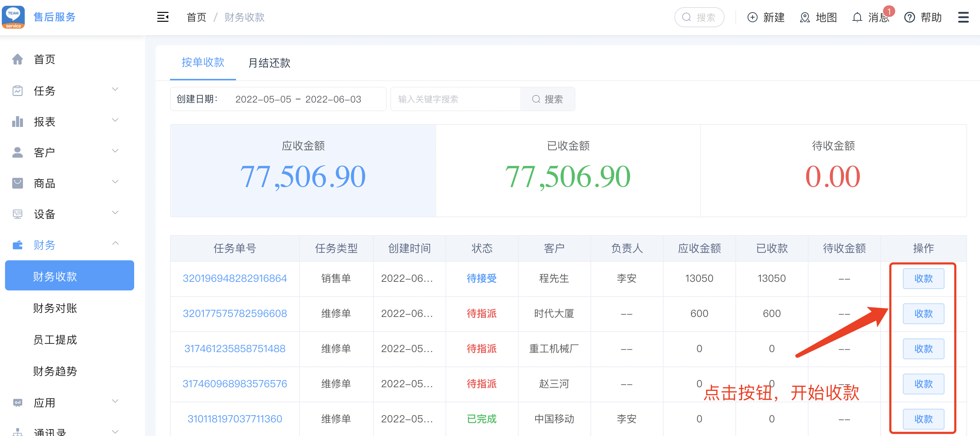980x436 pixels.
Task: Click the 帮助 help icon
Action: pos(909,17)
